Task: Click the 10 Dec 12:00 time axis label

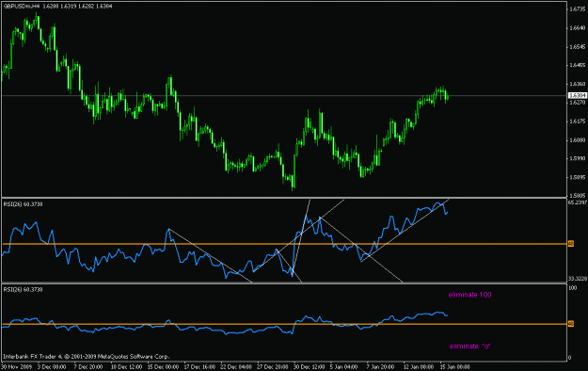Action: [126, 366]
